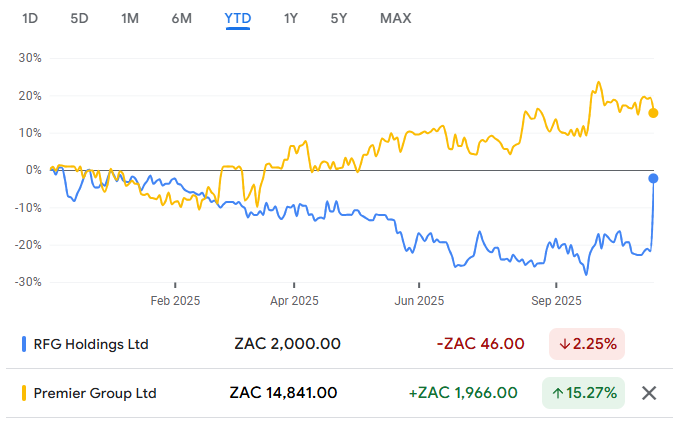Switch to the 5D range tab
Image resolution: width=693 pixels, height=423 pixels.
click(79, 18)
